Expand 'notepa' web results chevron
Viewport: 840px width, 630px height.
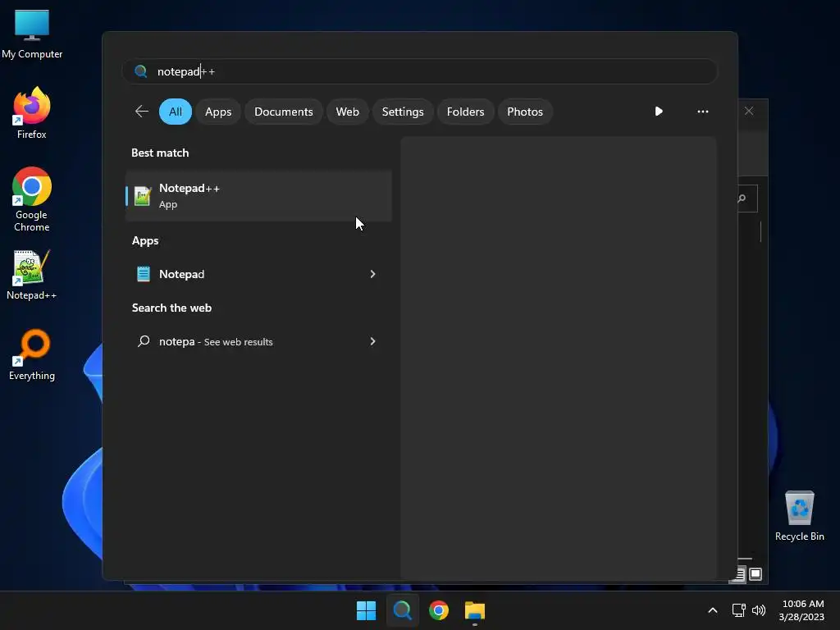[x=373, y=341]
